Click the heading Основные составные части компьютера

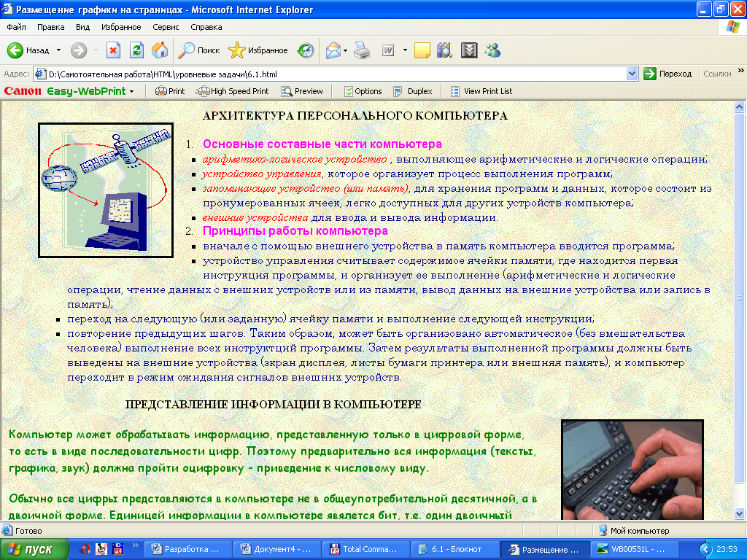click(x=322, y=144)
